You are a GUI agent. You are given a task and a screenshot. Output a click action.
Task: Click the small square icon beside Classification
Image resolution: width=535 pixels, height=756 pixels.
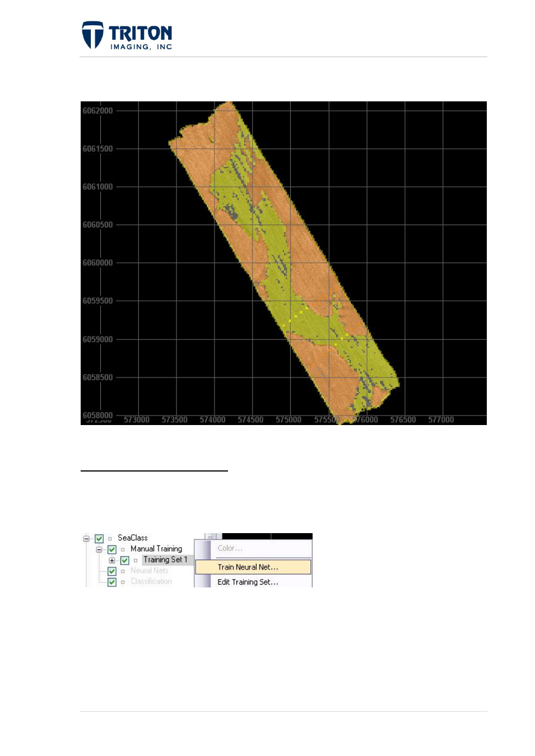[123, 582]
